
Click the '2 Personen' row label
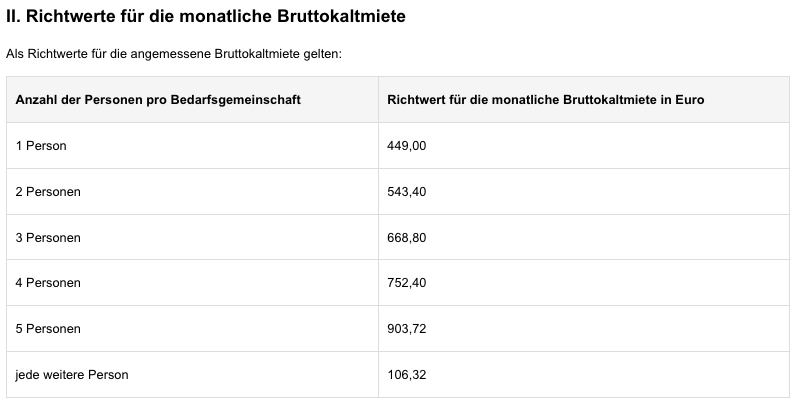(x=48, y=192)
